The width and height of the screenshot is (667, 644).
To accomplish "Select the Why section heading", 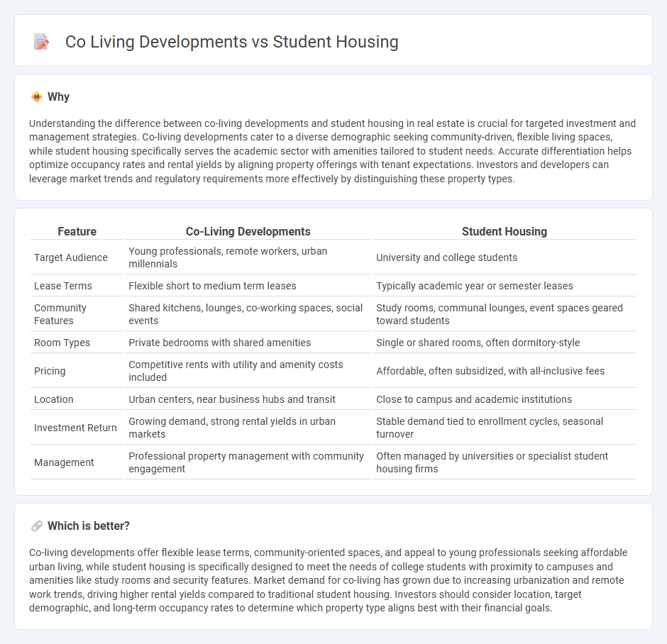I will 58,97.
